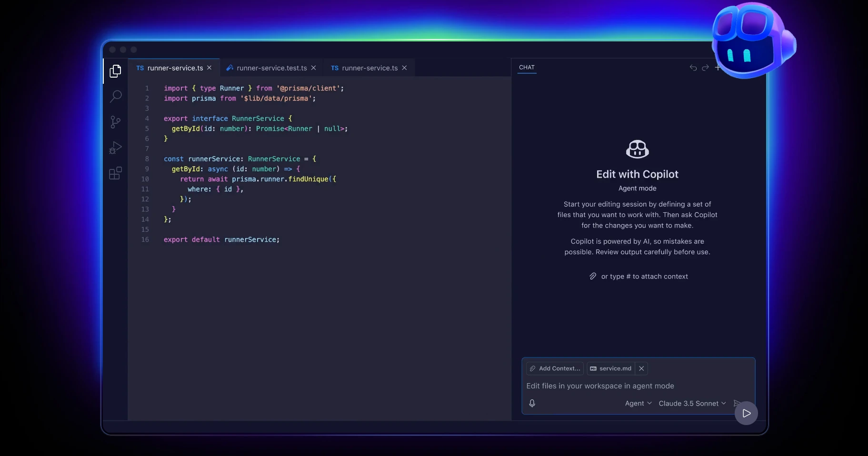The image size is (868, 456).
Task: Click the service.md context chip
Action: point(610,368)
